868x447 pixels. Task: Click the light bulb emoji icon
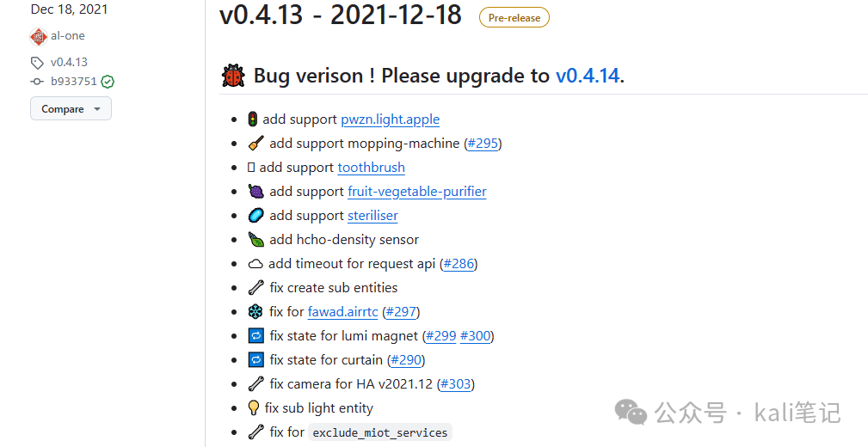coord(254,407)
